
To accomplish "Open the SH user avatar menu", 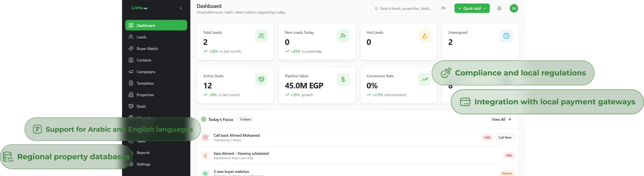I will [x=514, y=8].
